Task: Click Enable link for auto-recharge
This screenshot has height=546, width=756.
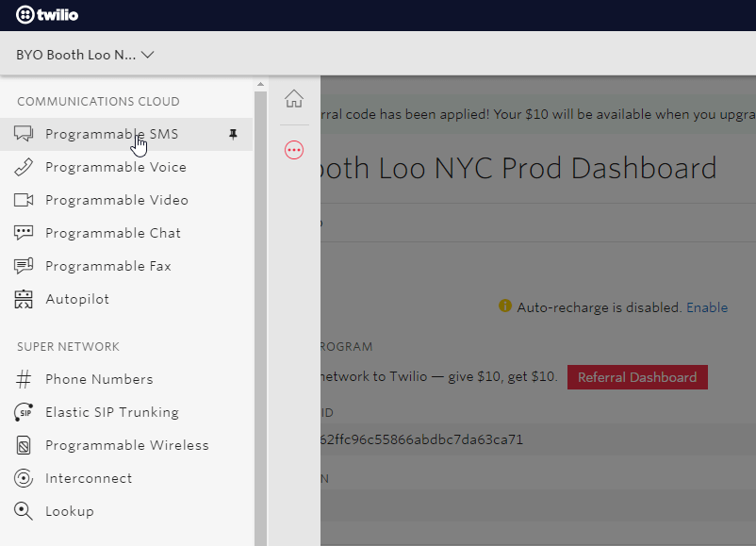Action: [707, 307]
